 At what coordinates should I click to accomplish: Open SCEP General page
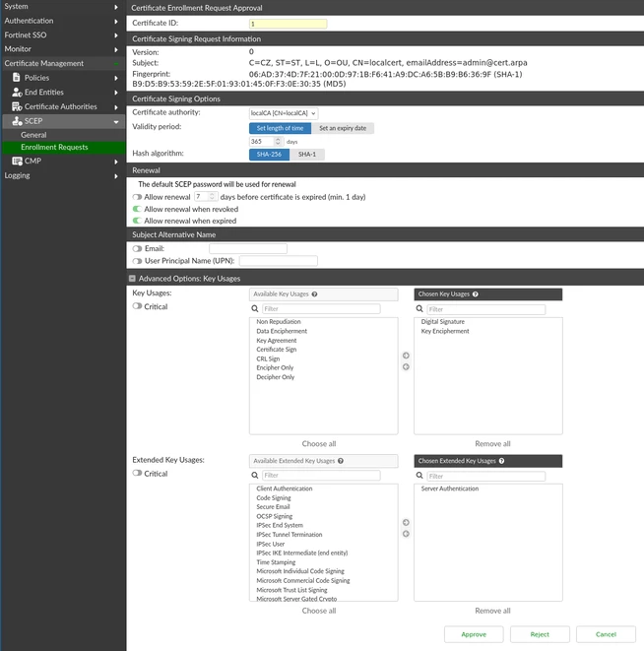[33, 135]
